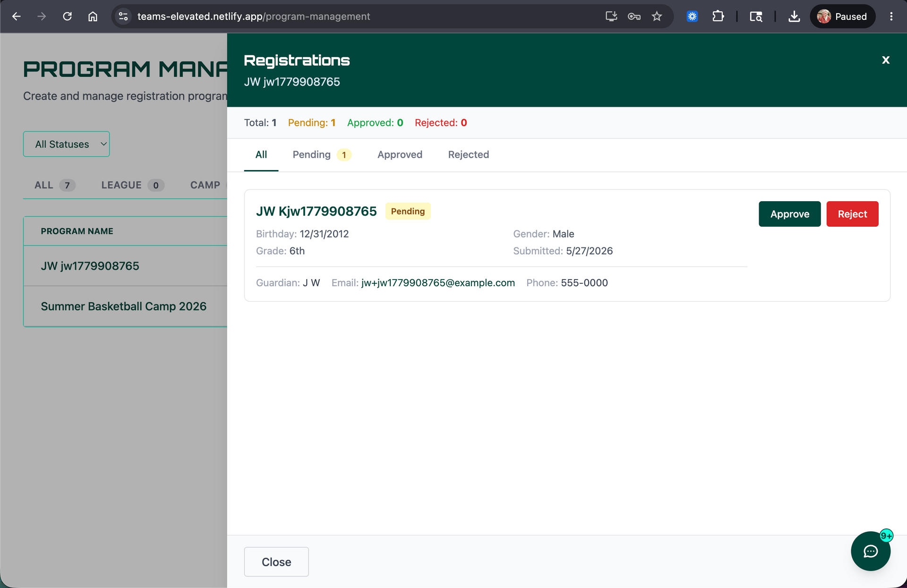Click the Close button at panel bottom
The height and width of the screenshot is (588, 907).
pyautogui.click(x=276, y=562)
